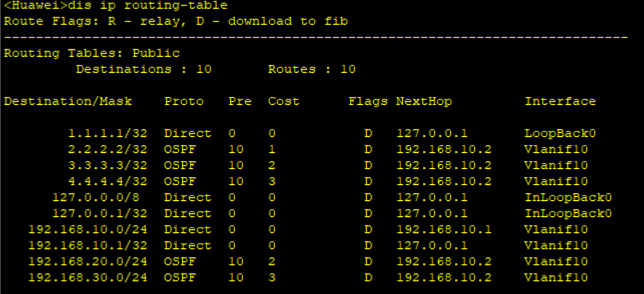Click the Pre column header
The width and height of the screenshot is (644, 294).
click(x=239, y=102)
